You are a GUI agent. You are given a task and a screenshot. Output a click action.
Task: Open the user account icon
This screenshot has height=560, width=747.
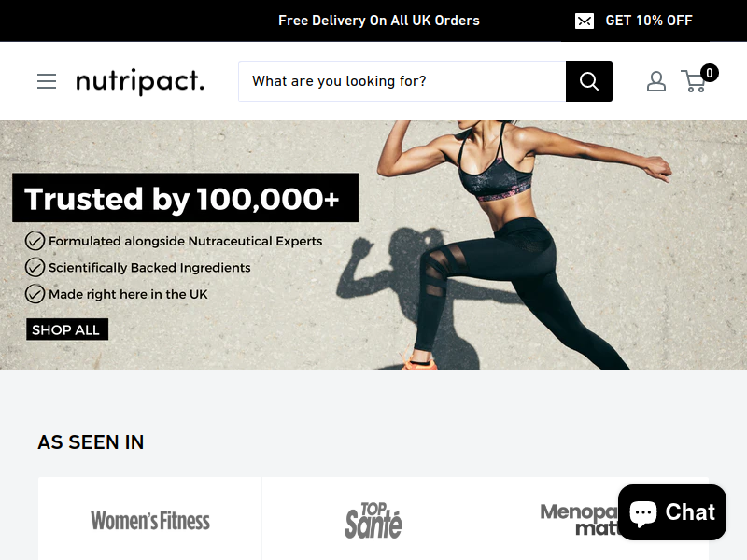coord(656,81)
